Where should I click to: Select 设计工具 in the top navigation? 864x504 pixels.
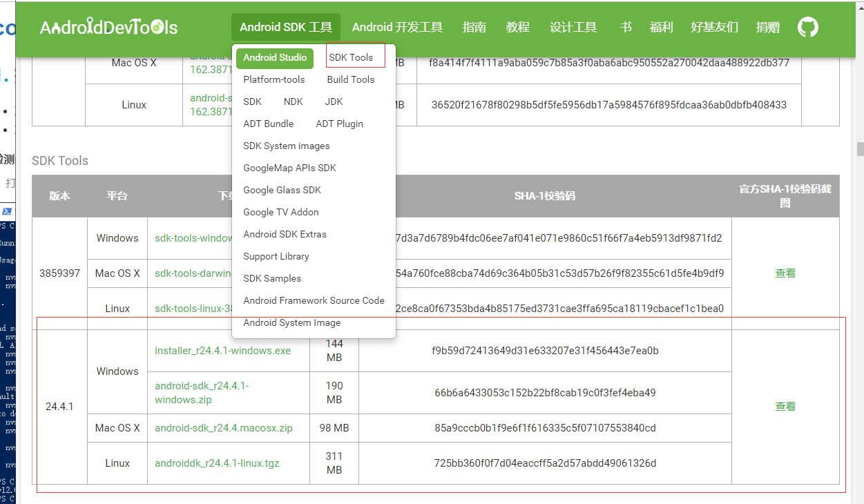573,28
